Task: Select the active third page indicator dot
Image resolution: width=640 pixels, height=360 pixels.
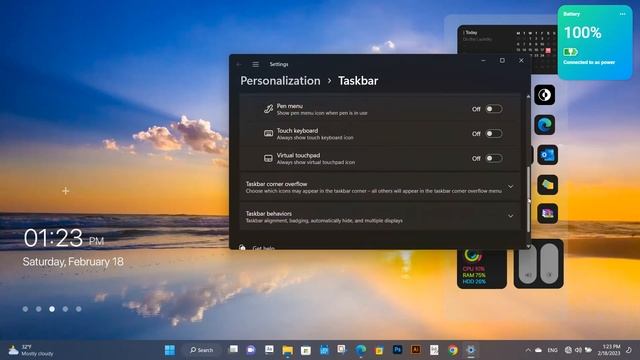Action: point(52,309)
